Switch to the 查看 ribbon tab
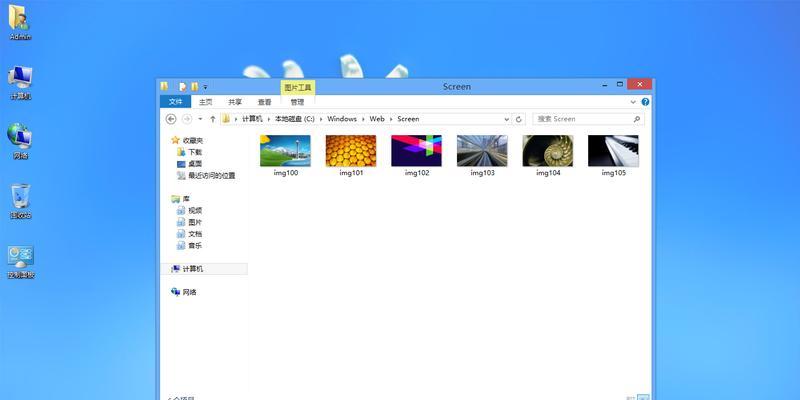Viewport: 800px width, 400px height. click(x=265, y=102)
